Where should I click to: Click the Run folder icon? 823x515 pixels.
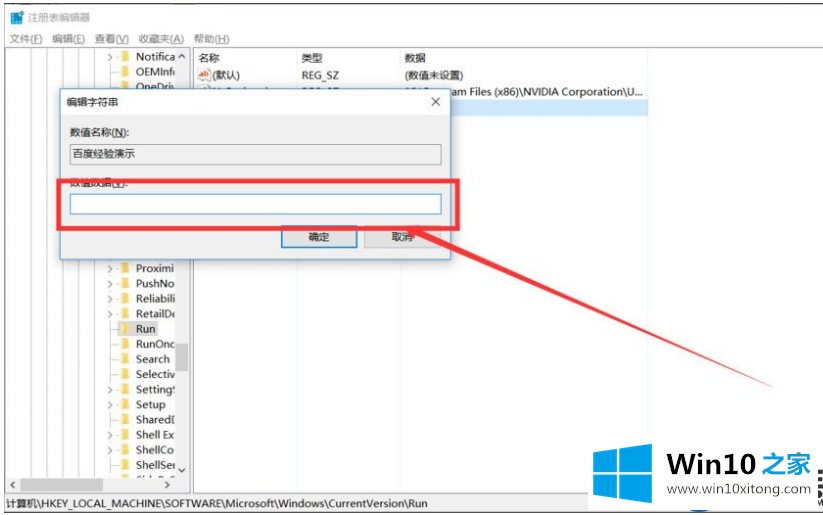[125, 329]
